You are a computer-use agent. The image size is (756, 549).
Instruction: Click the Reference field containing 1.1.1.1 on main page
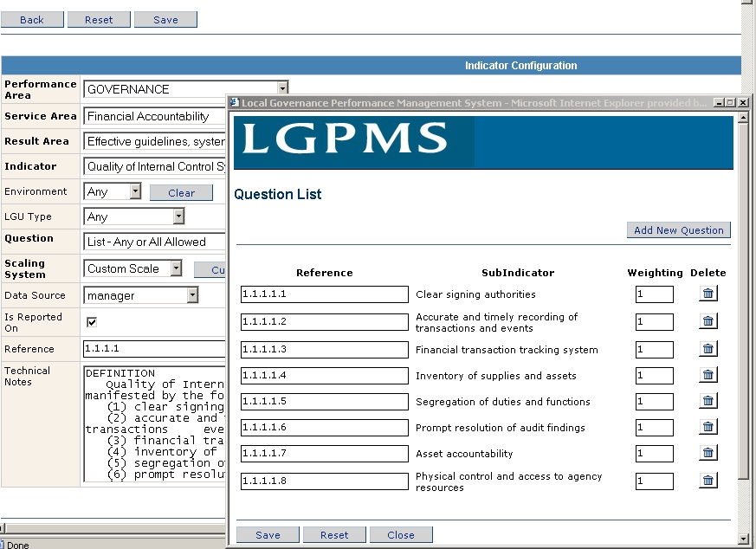click(154, 348)
